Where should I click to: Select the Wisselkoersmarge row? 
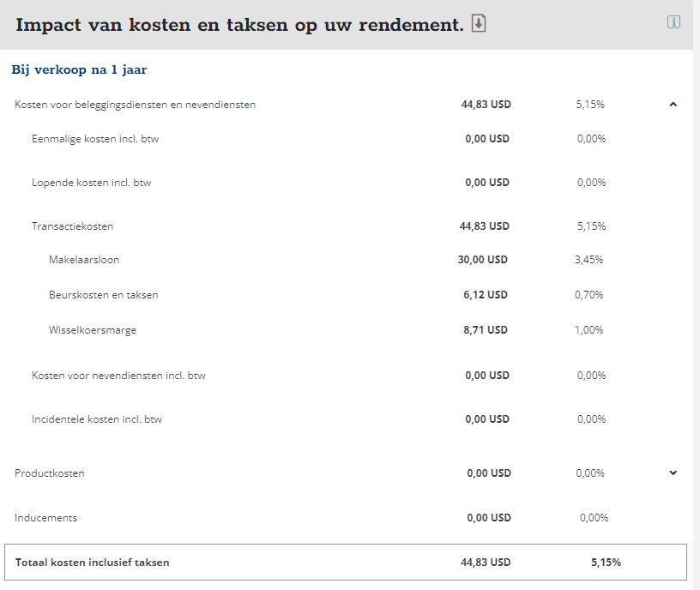click(x=347, y=330)
